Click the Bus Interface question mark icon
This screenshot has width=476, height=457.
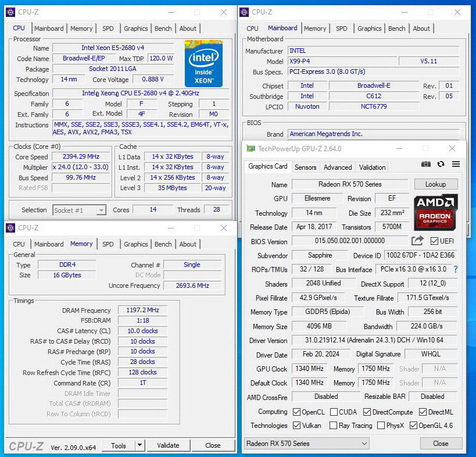pyautogui.click(x=455, y=269)
